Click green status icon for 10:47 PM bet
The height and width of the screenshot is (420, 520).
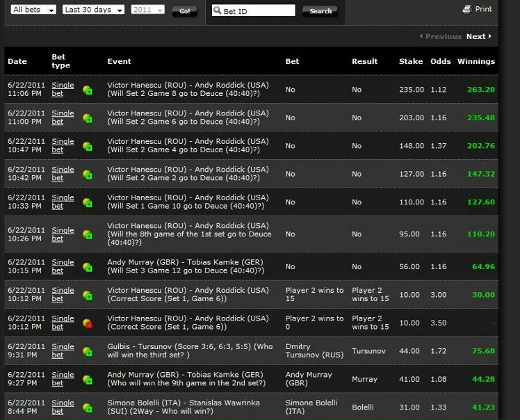[x=88, y=147]
